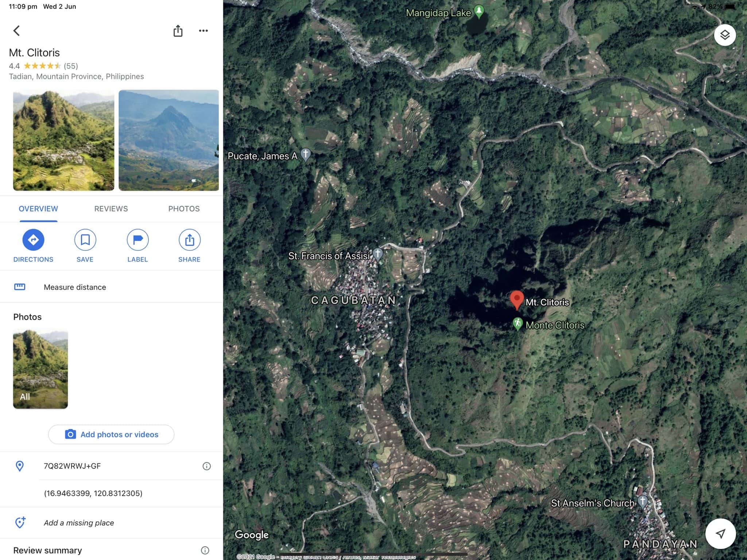
Task: Tap the PANDAYAN map label
Action: [x=660, y=544]
